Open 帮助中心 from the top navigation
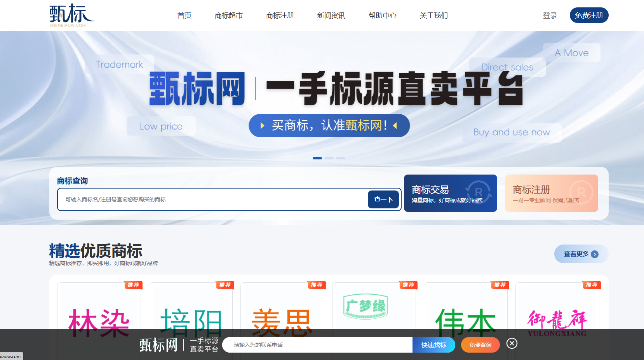The width and height of the screenshot is (644, 360). click(382, 16)
